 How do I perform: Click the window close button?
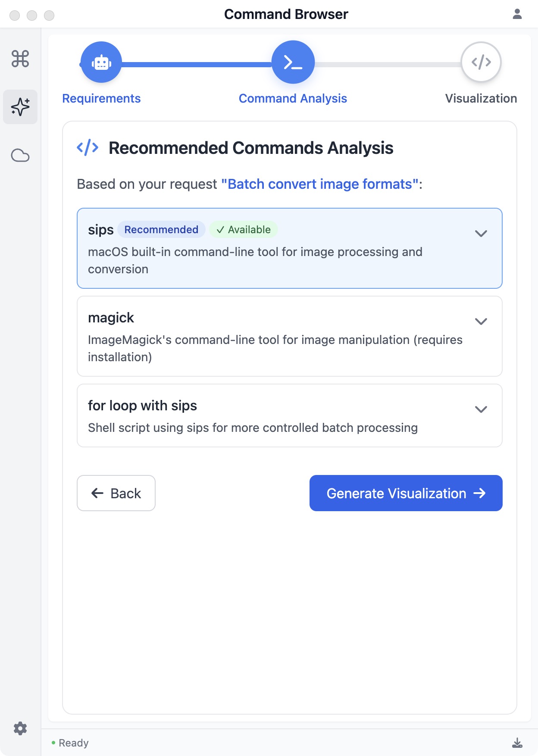tap(15, 16)
